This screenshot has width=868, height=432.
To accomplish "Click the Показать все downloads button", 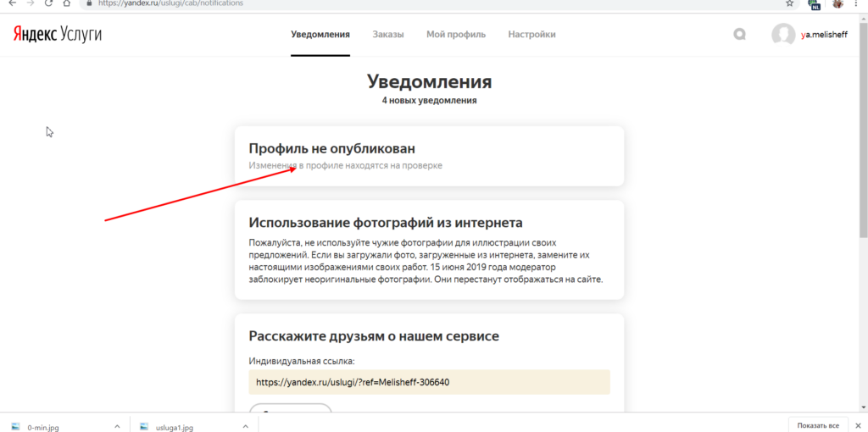I will 818,425.
